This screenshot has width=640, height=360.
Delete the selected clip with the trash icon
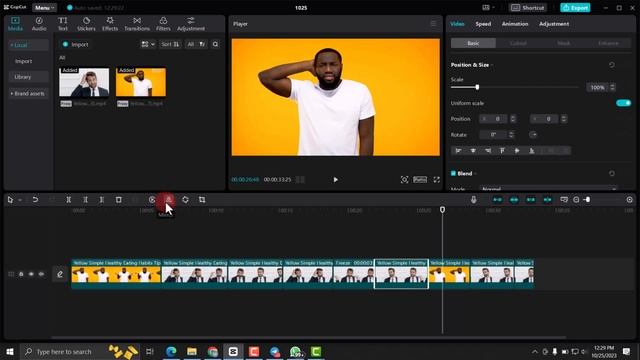(x=118, y=200)
